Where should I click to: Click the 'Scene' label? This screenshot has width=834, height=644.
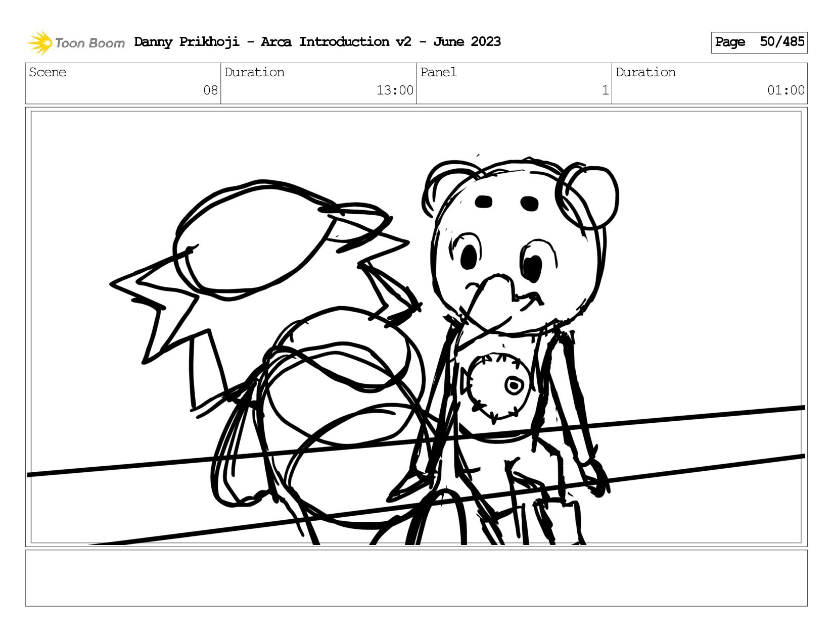point(48,72)
